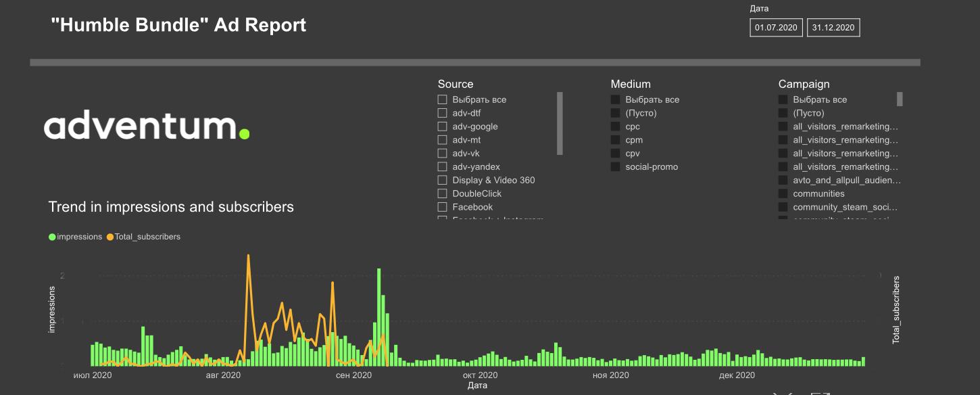This screenshot has width=980, height=395.
Task: Select DoubleClick in the Source list
Action: pos(443,193)
